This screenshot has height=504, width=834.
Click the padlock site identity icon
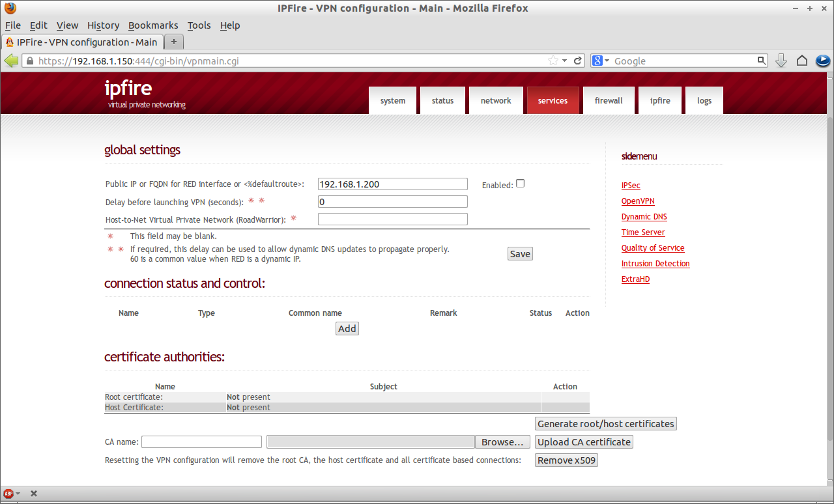(x=29, y=61)
